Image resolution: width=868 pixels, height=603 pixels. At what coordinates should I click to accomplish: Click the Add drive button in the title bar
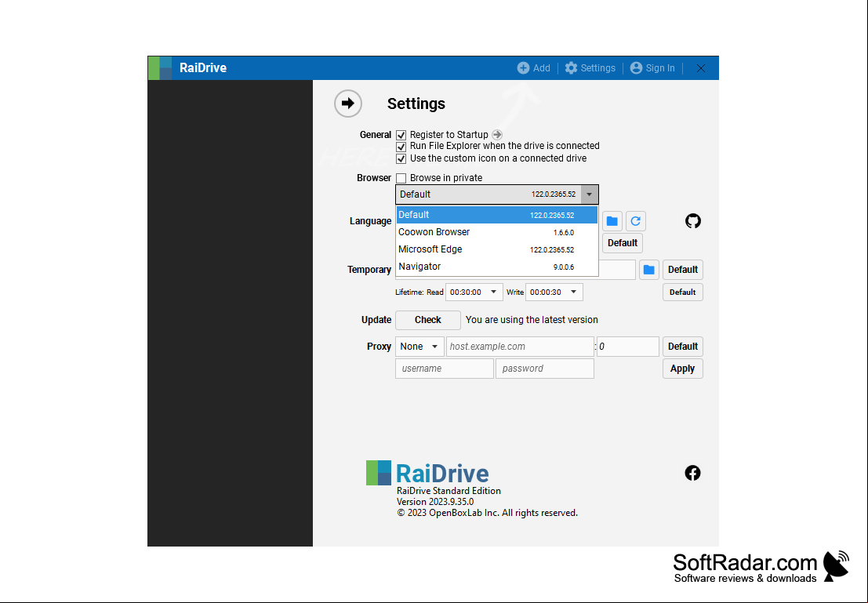pyautogui.click(x=534, y=68)
